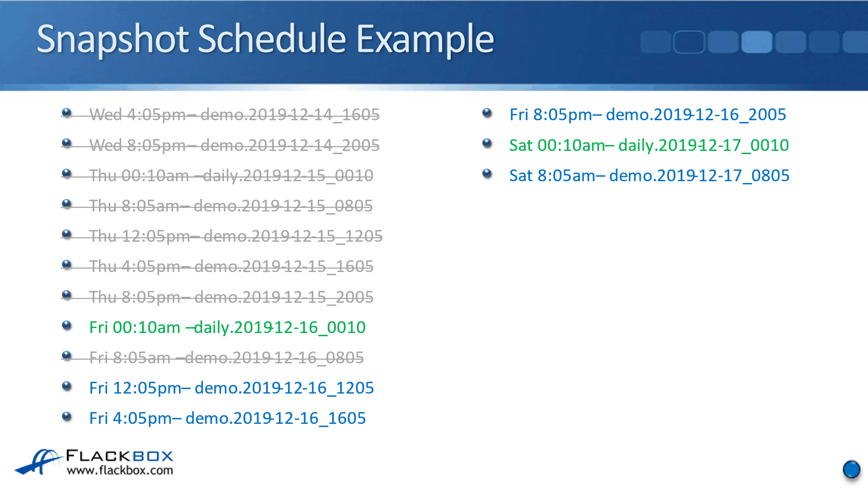Select the green daily.2019-12-16_0010 line
868x488 pixels.
pyautogui.click(x=227, y=327)
